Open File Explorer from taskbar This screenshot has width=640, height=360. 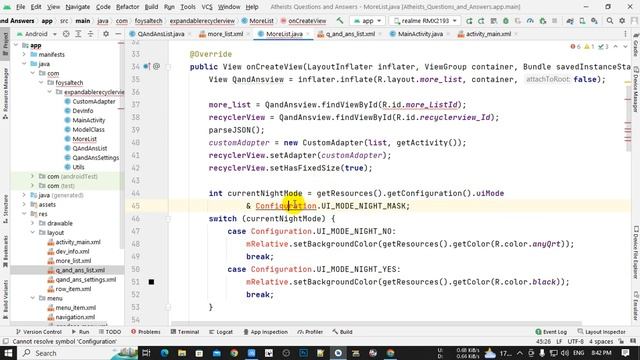[182, 353]
